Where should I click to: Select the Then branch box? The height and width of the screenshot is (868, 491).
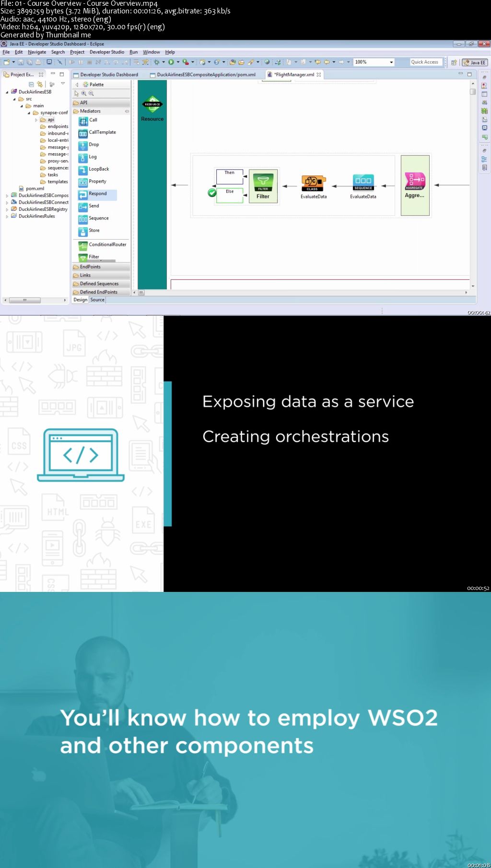230,176
